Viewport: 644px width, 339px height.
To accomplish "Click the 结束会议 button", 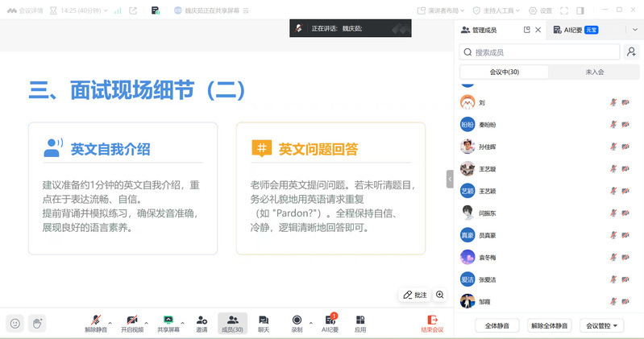I will (432, 323).
